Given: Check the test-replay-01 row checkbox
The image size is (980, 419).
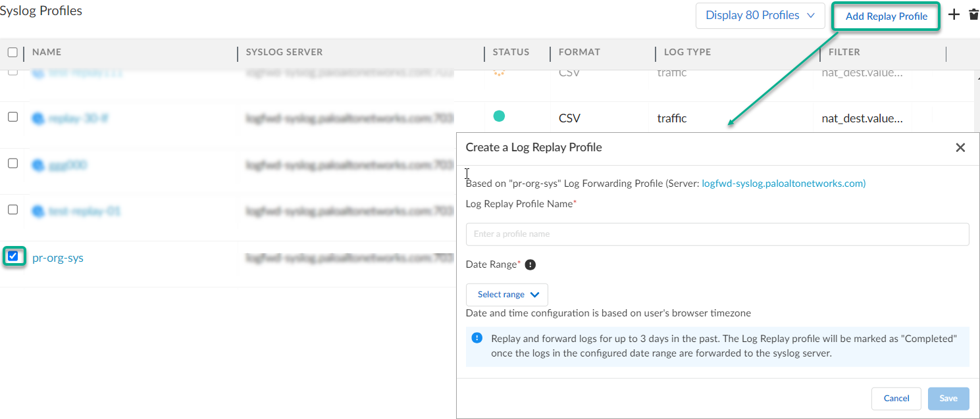Looking at the screenshot, I should tap(13, 210).
